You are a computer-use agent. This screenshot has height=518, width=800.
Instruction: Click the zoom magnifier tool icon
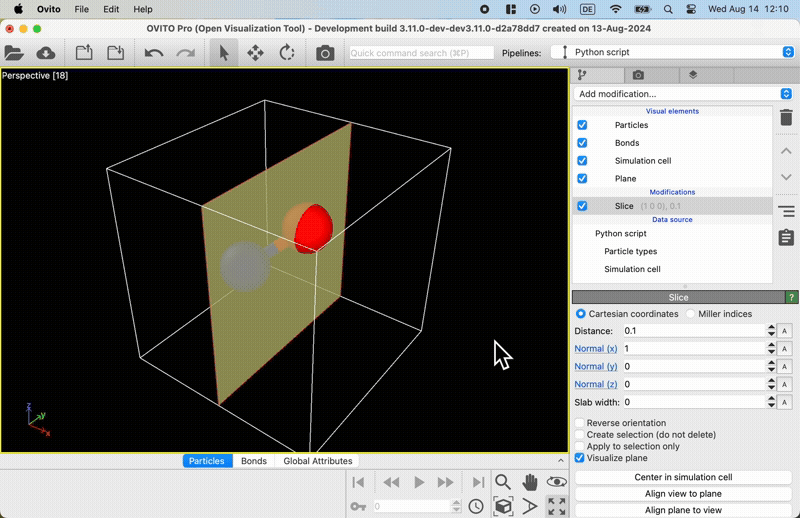[503, 482]
